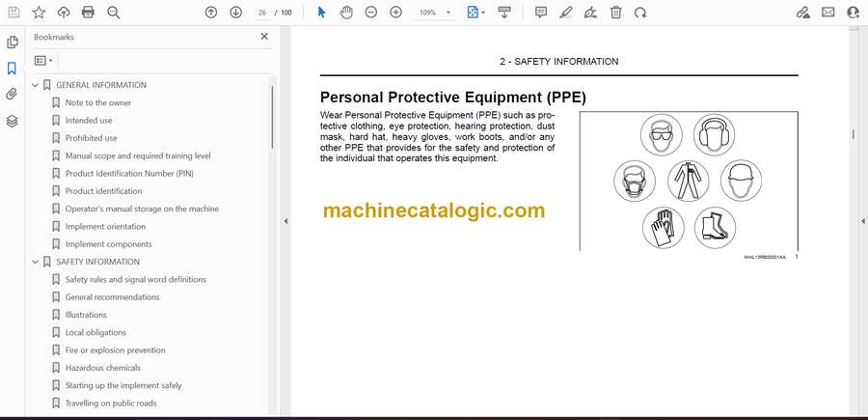Jump to Local obligations bookmark
868x420 pixels.
[x=95, y=332]
